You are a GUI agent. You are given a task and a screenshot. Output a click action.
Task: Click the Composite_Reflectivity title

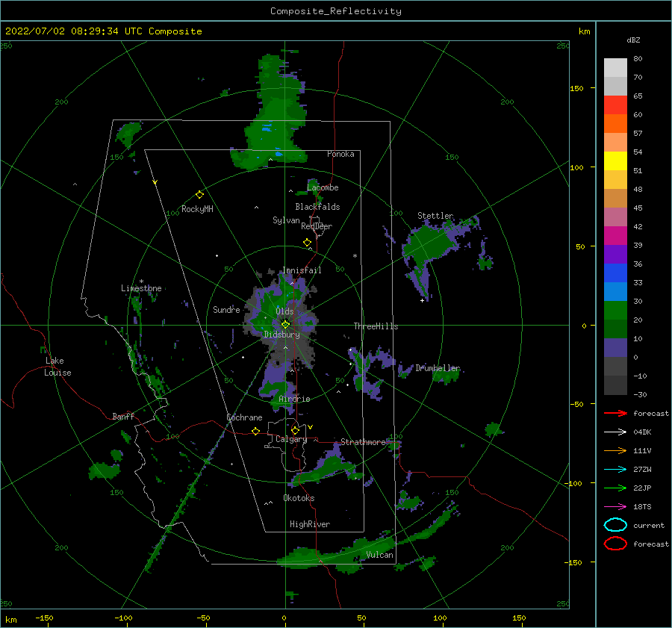click(x=336, y=11)
